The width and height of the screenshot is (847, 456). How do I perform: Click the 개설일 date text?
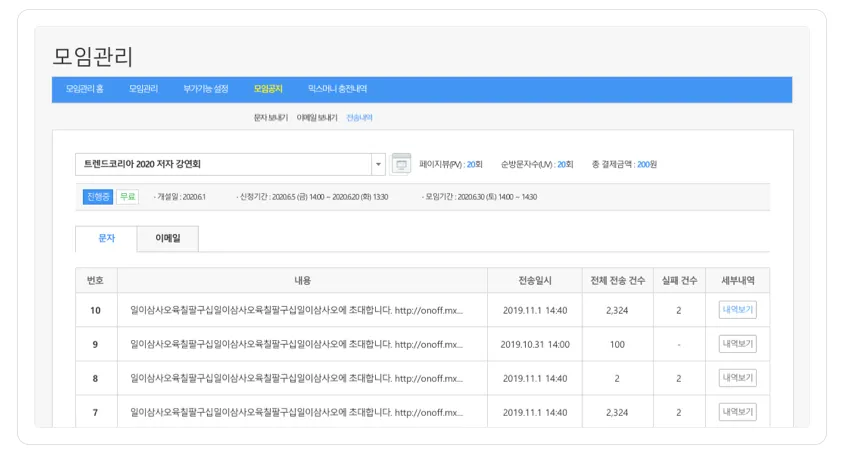point(179,197)
